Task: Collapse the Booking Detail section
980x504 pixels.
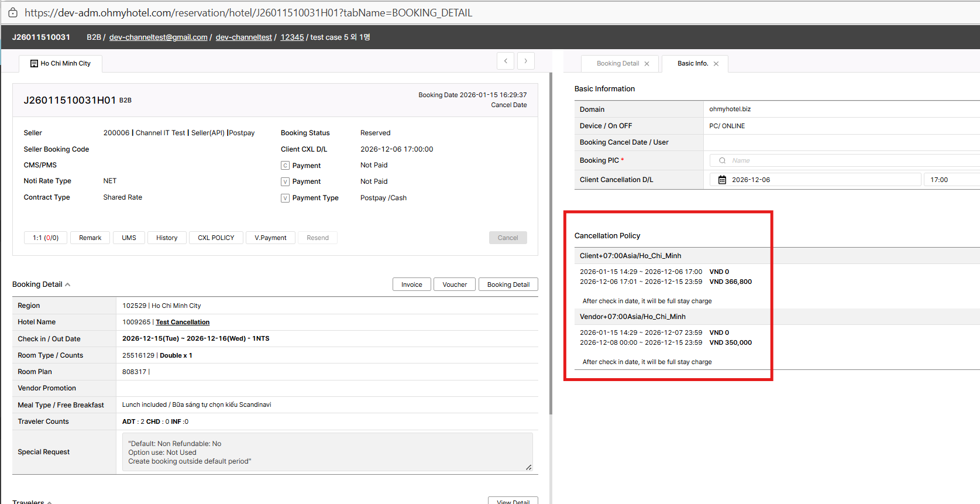Action: [x=68, y=284]
